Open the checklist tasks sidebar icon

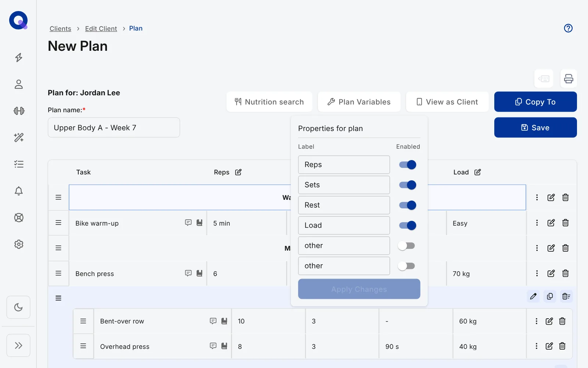coord(19,164)
